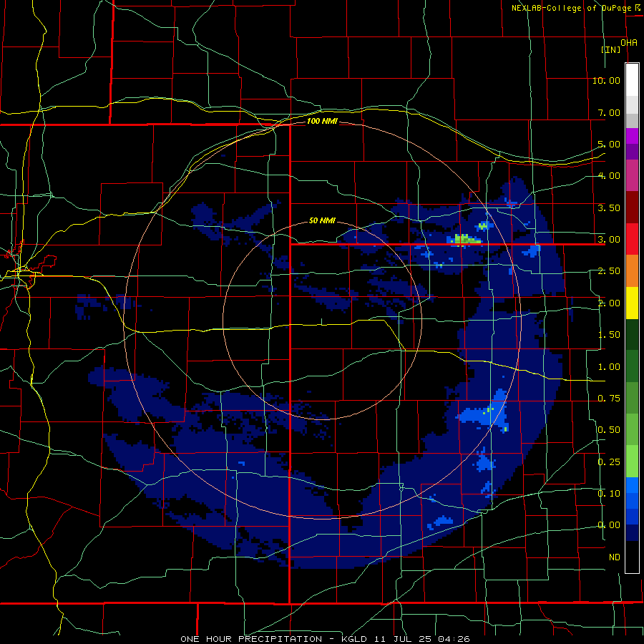Click the 50 NMI range ring label
The height and width of the screenshot is (644, 644).
322,220
